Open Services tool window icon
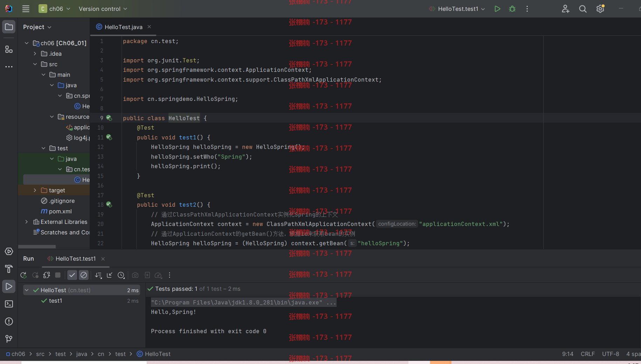This screenshot has height=364, width=641. pyautogui.click(x=9, y=252)
